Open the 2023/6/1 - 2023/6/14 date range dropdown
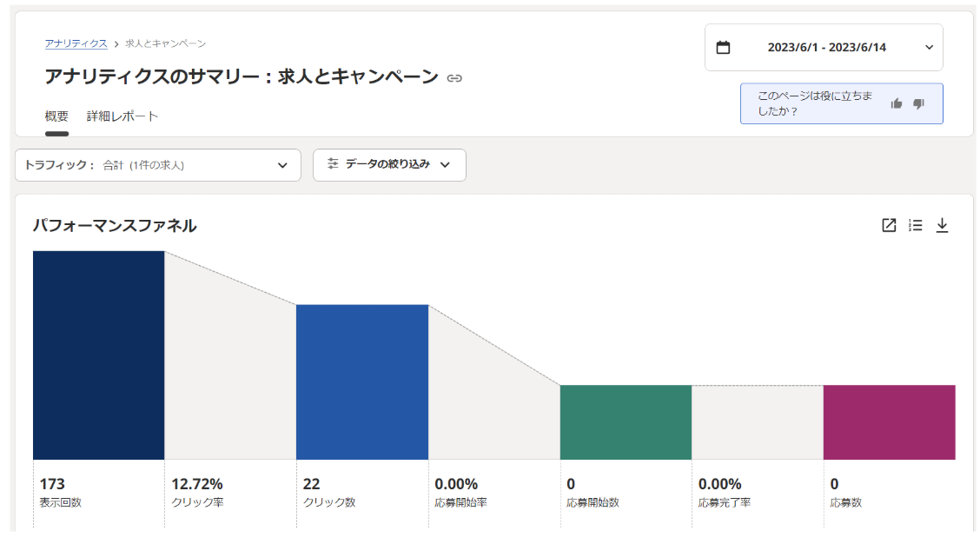Viewport: 980px width, 544px height. (824, 48)
